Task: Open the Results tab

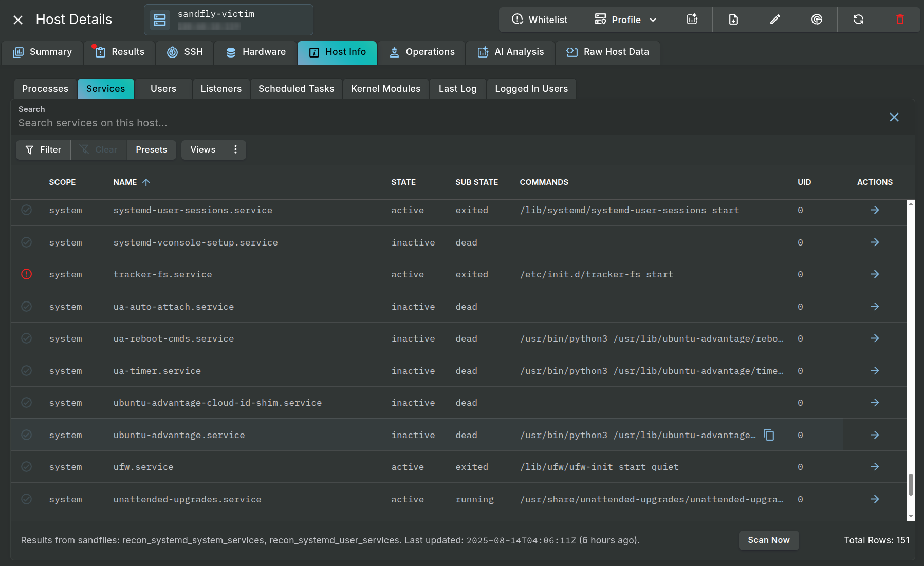Action: 119,52
